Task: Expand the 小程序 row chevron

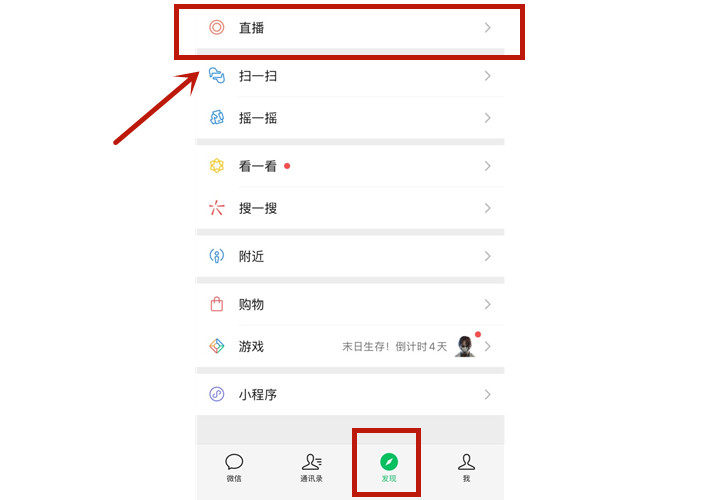Action: coord(488,394)
